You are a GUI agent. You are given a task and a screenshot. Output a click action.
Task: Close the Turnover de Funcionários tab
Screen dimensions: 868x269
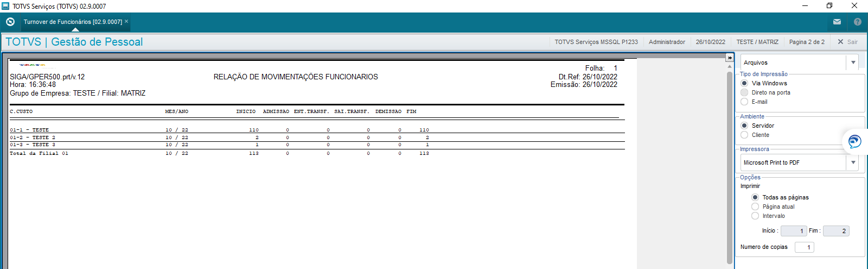coord(126,22)
